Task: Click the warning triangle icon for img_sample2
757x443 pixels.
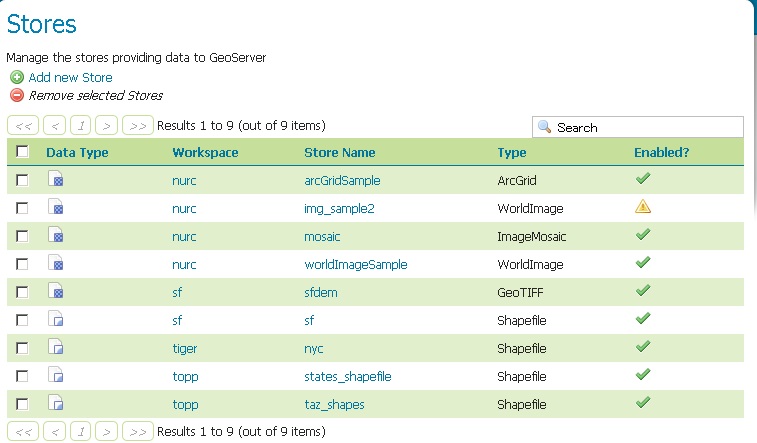Action: pyautogui.click(x=643, y=208)
